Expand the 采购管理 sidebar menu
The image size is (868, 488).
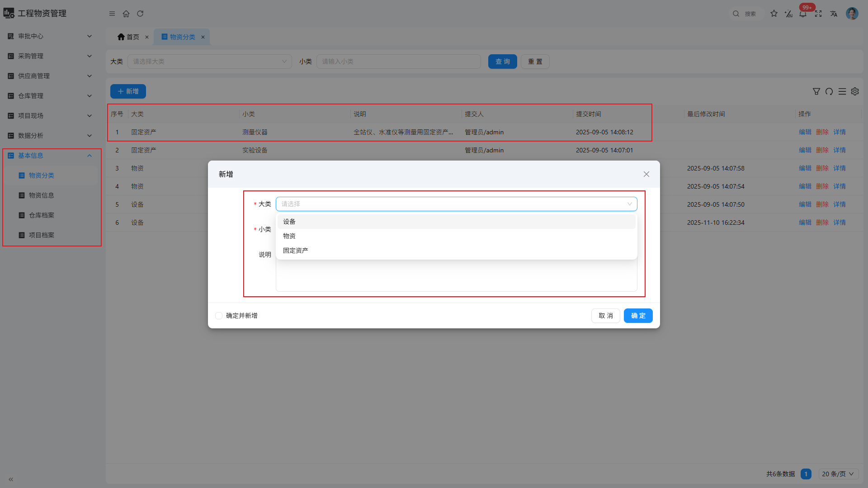[50, 56]
